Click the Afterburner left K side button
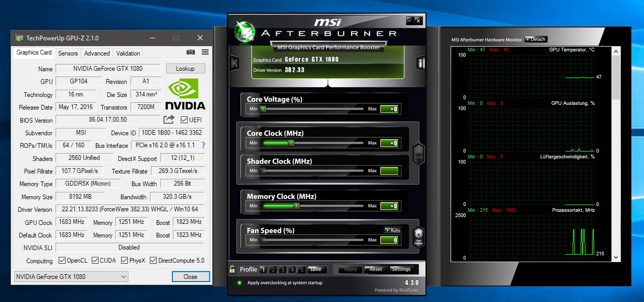 pyautogui.click(x=235, y=63)
